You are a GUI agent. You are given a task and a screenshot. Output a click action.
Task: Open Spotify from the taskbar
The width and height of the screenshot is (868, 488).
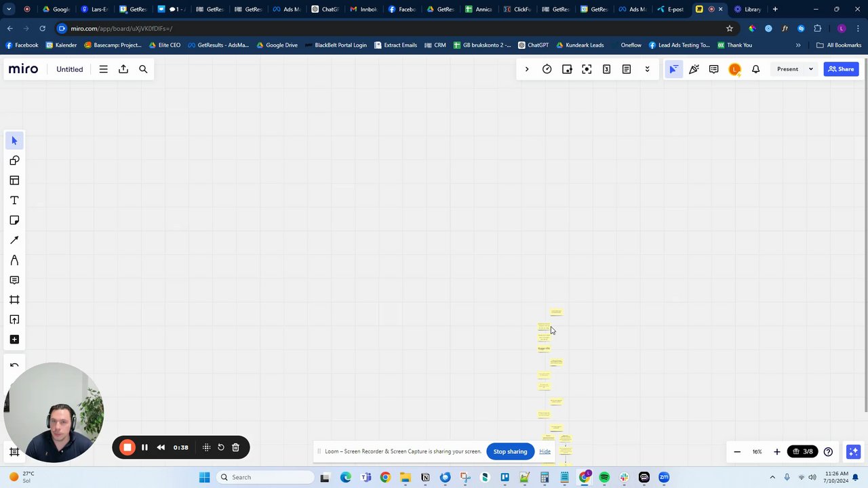click(x=604, y=477)
